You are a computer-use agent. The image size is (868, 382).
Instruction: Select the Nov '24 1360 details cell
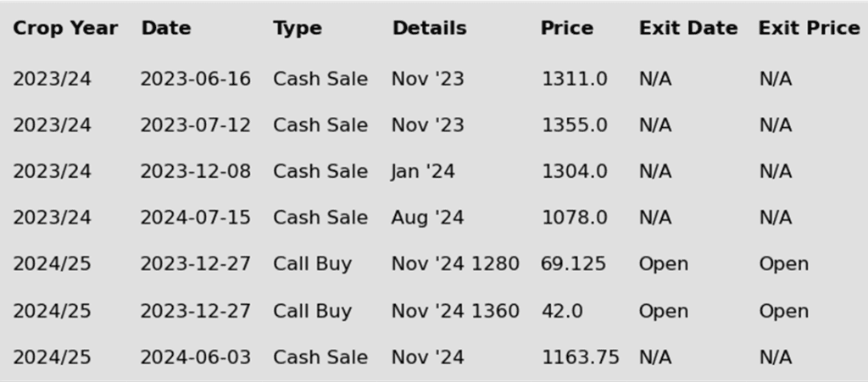(455, 311)
